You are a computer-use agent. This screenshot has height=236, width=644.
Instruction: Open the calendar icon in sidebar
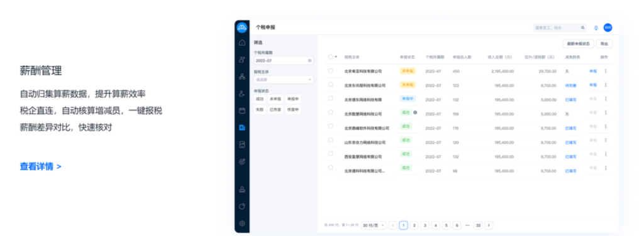tap(242, 110)
